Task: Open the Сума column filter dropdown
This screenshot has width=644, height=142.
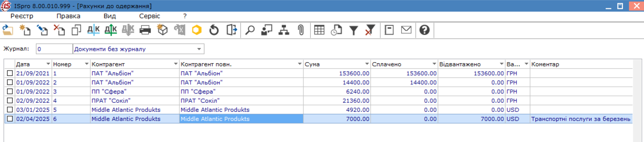Action: pyautogui.click(x=367, y=64)
